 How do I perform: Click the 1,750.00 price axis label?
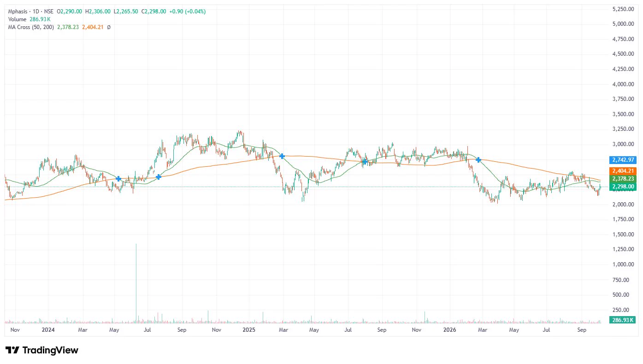[x=624, y=219]
